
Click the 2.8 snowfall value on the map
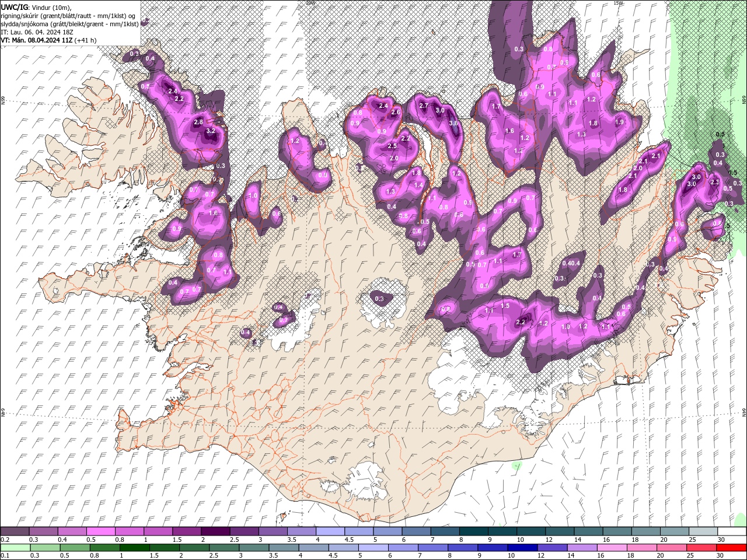coord(198,122)
